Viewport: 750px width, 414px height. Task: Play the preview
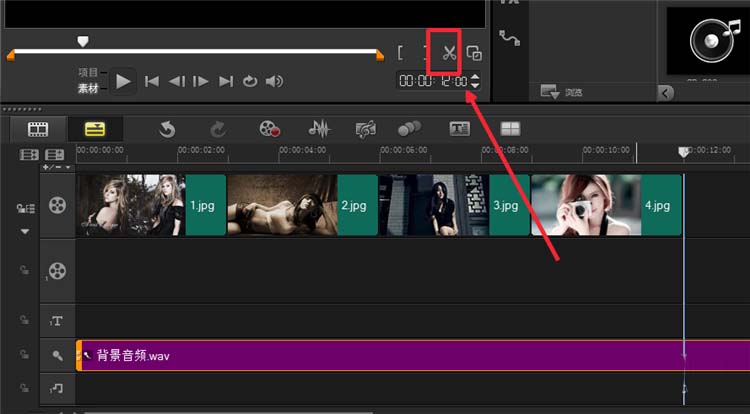123,82
